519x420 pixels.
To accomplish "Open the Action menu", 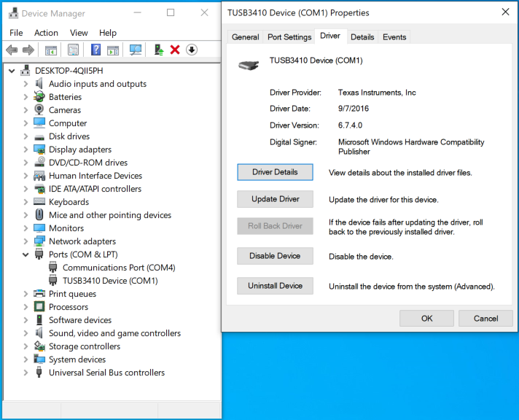I will click(x=46, y=33).
